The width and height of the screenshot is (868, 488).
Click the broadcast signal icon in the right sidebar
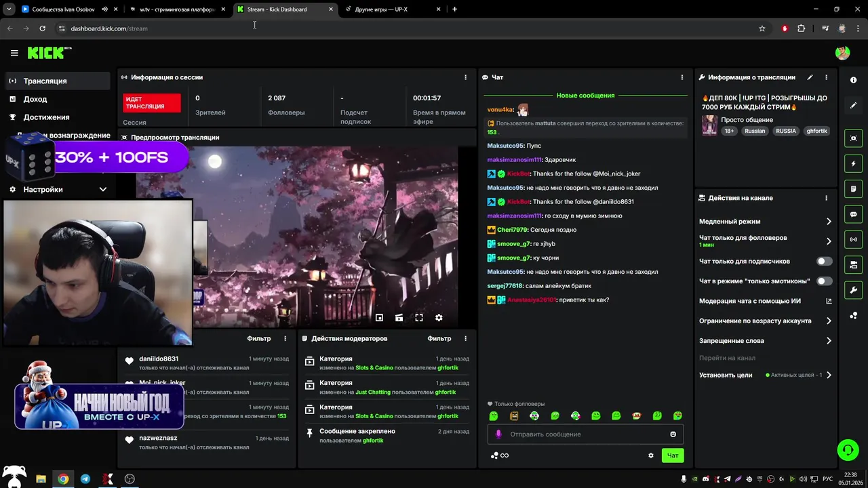[853, 239]
